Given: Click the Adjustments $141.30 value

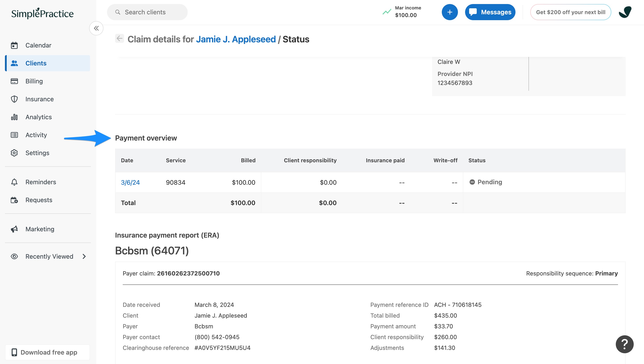Looking at the screenshot, I should click(x=444, y=348).
